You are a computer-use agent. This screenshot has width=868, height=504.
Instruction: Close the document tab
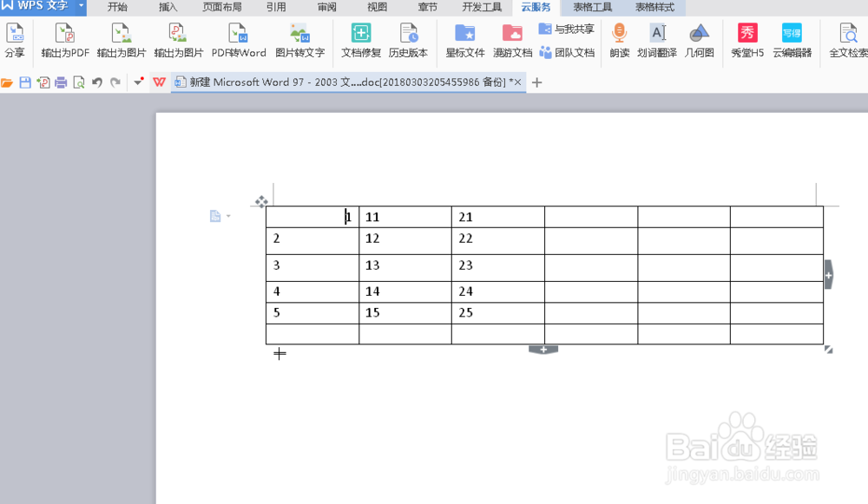tap(517, 82)
